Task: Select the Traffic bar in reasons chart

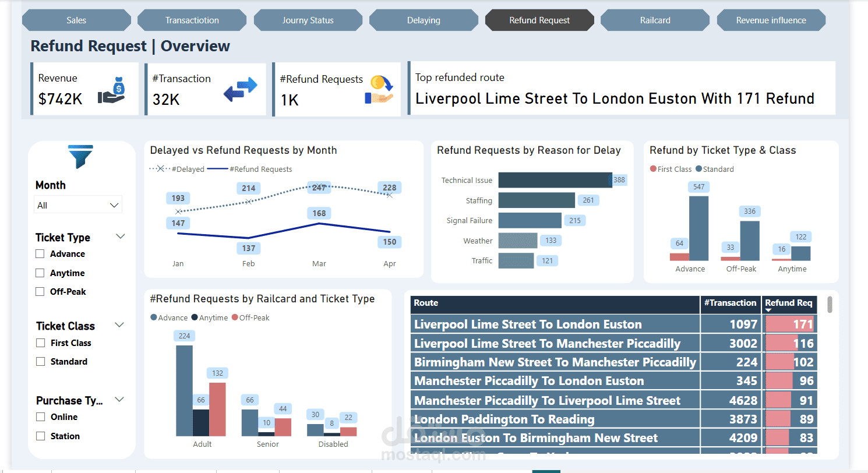Action: click(516, 260)
